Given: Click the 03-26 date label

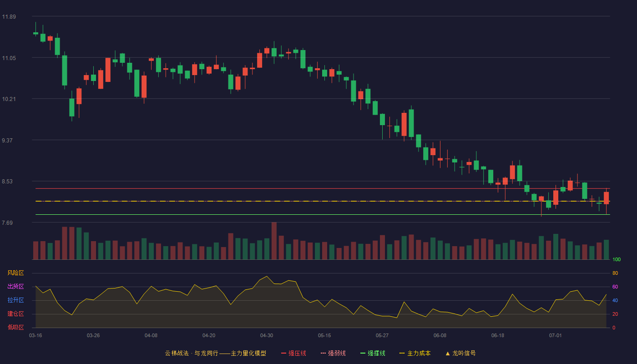Looking at the screenshot, I should click(x=93, y=335).
